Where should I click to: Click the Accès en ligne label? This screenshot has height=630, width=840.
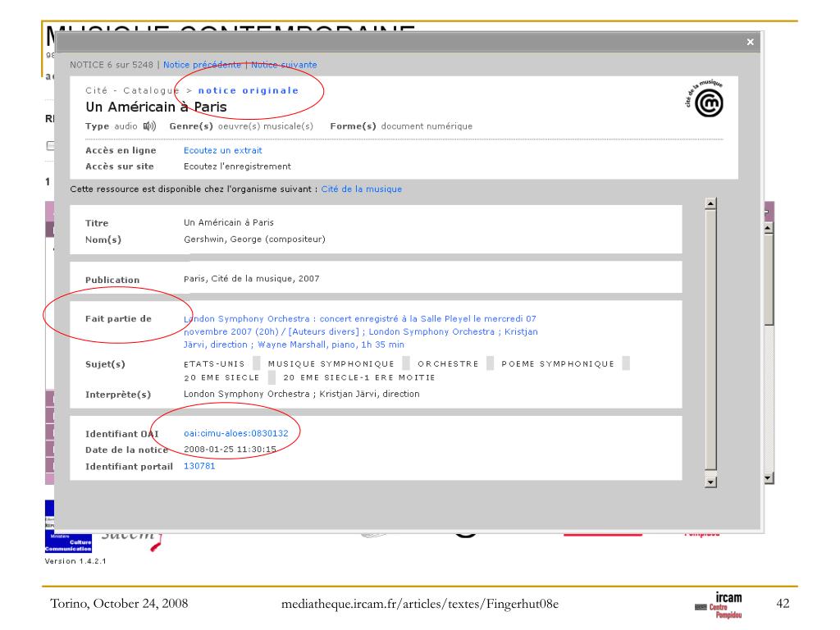[x=121, y=151]
